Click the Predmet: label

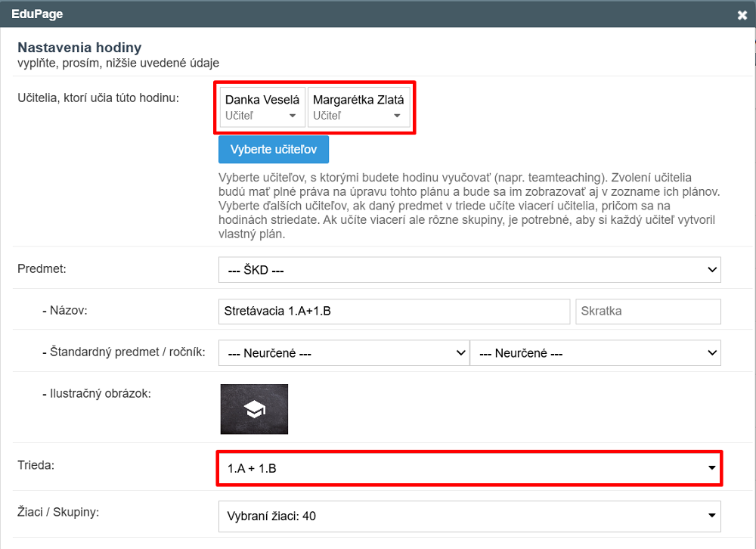[x=42, y=268]
